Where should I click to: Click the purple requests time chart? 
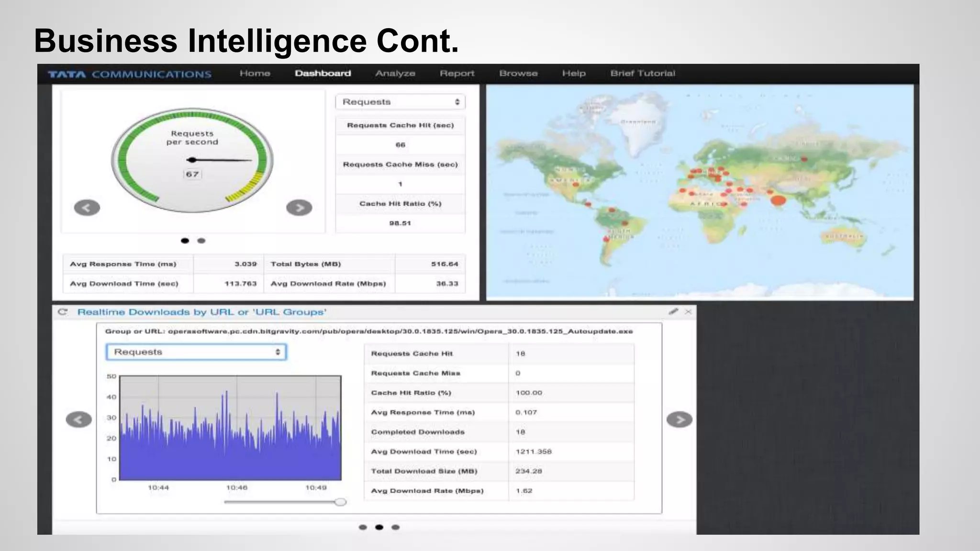coord(230,428)
